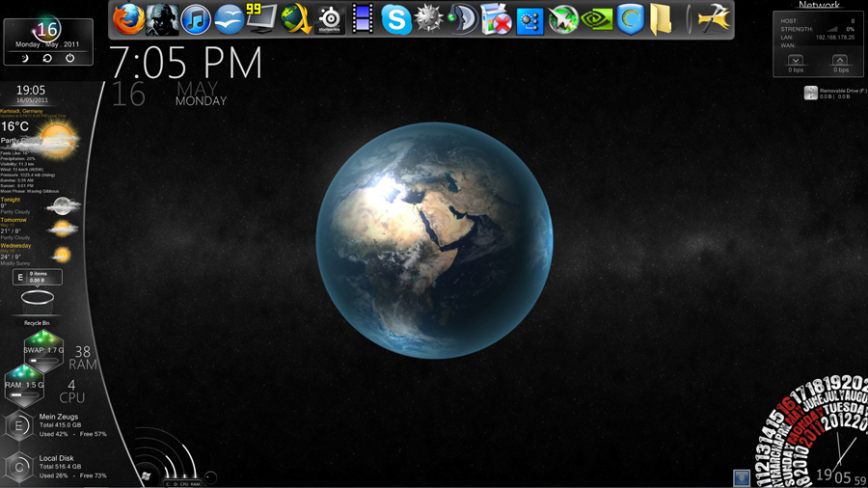Open the yellow folder in dock

tap(661, 19)
